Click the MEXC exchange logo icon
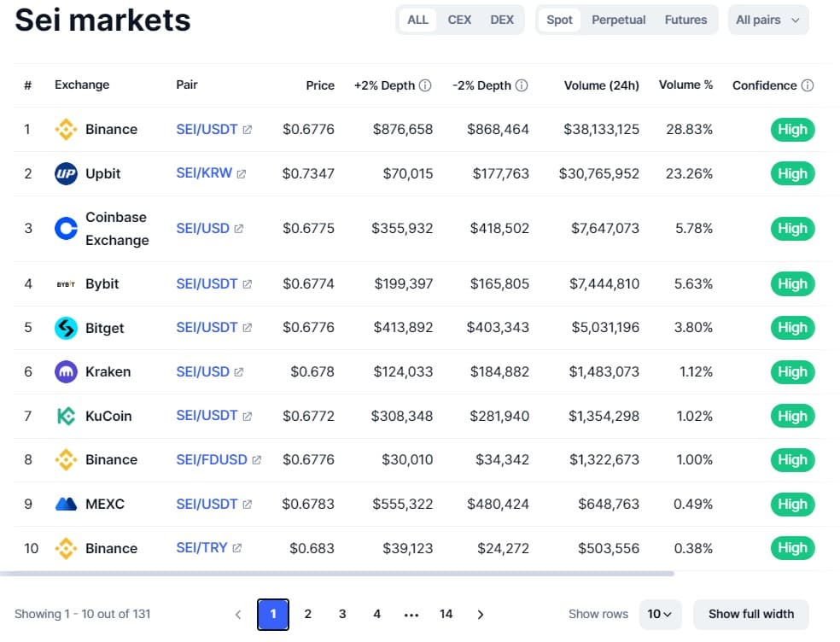The height and width of the screenshot is (642, 840). (66, 504)
